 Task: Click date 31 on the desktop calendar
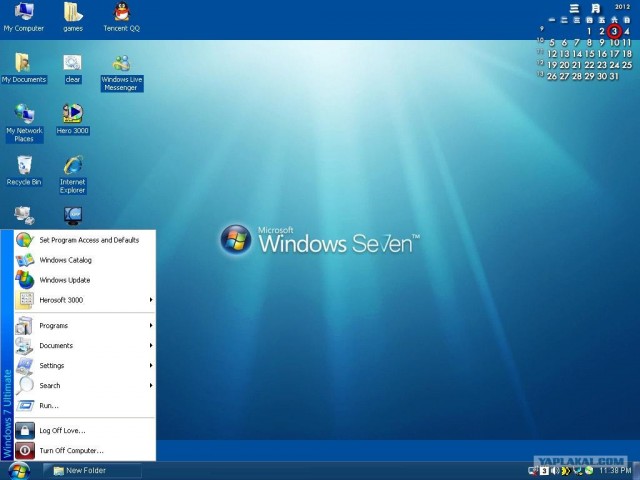pyautogui.click(x=614, y=76)
